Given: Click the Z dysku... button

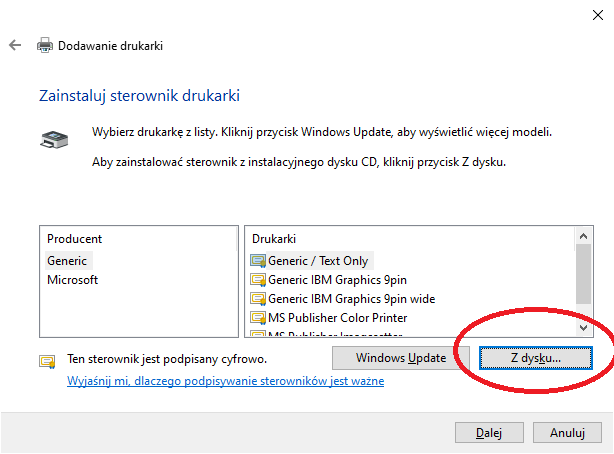Looking at the screenshot, I should 536,358.
